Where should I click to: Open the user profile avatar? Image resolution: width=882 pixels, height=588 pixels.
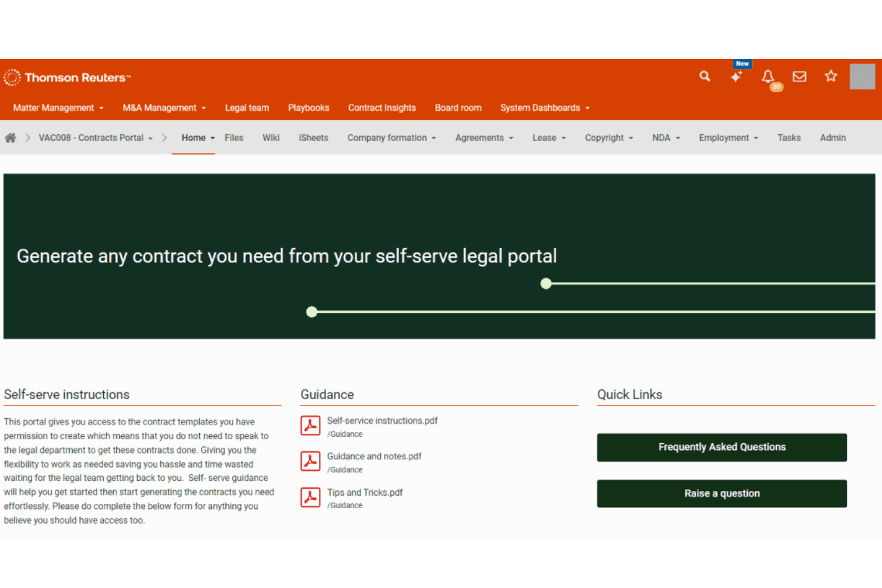tap(862, 76)
